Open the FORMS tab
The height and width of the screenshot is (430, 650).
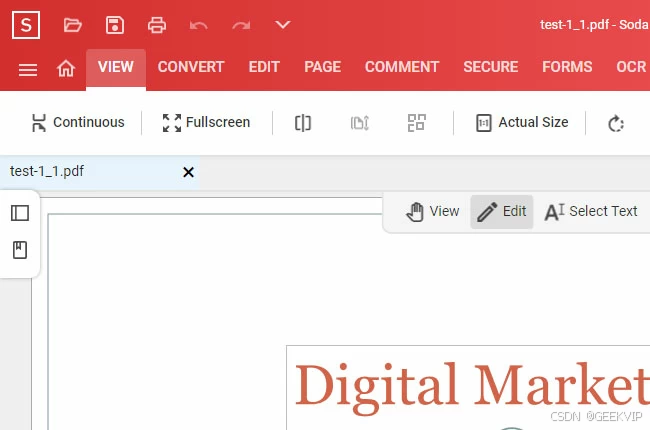pyautogui.click(x=567, y=67)
